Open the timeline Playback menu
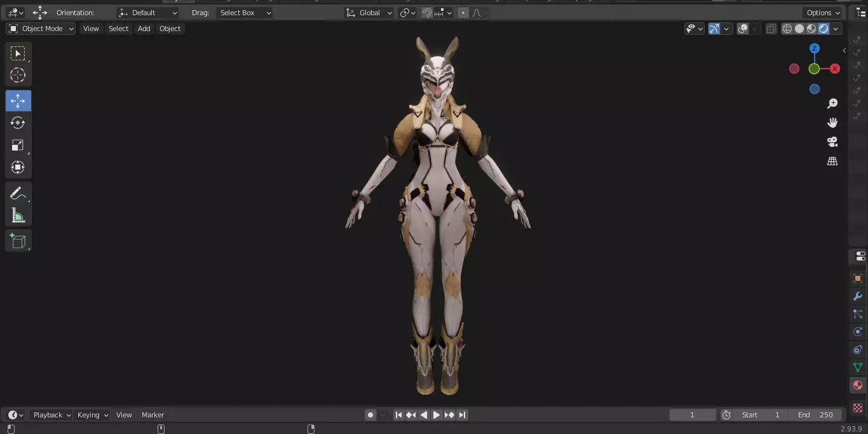This screenshot has width=868, height=434. tap(52, 415)
